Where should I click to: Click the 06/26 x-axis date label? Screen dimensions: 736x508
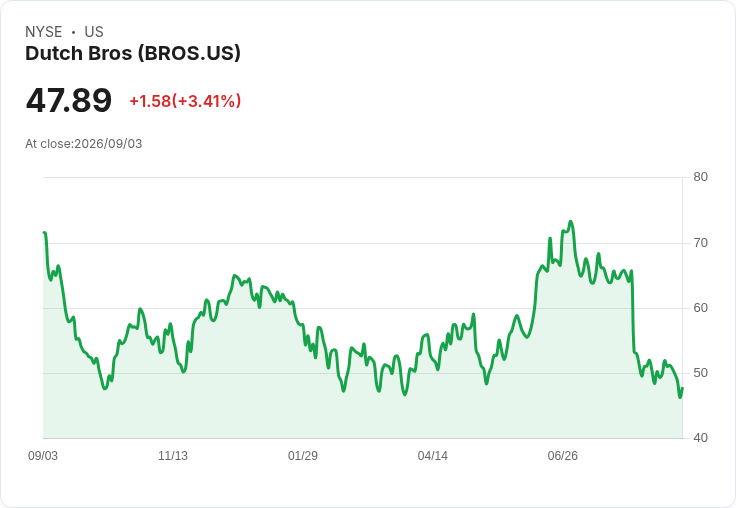pyautogui.click(x=562, y=455)
